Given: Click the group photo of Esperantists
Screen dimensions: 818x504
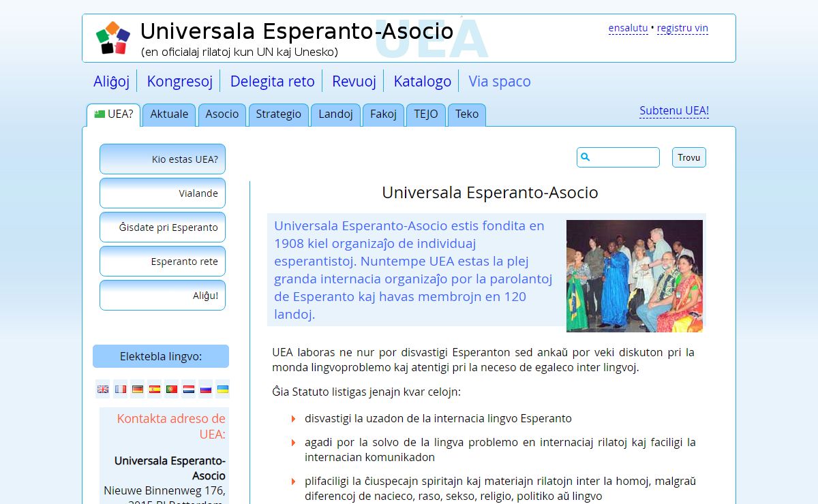Looking at the screenshot, I should pyautogui.click(x=635, y=276).
